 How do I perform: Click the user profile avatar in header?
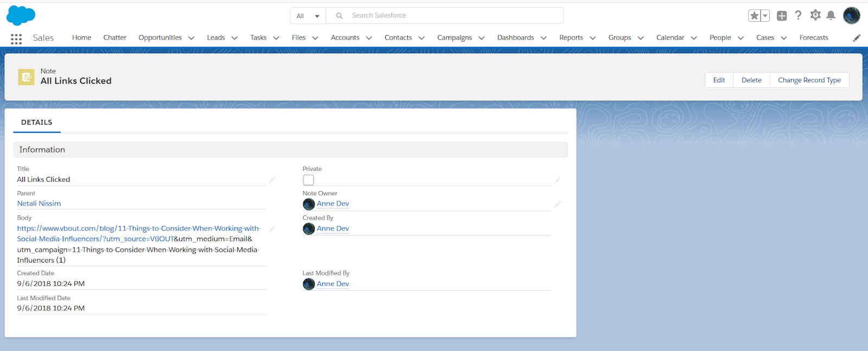point(852,15)
